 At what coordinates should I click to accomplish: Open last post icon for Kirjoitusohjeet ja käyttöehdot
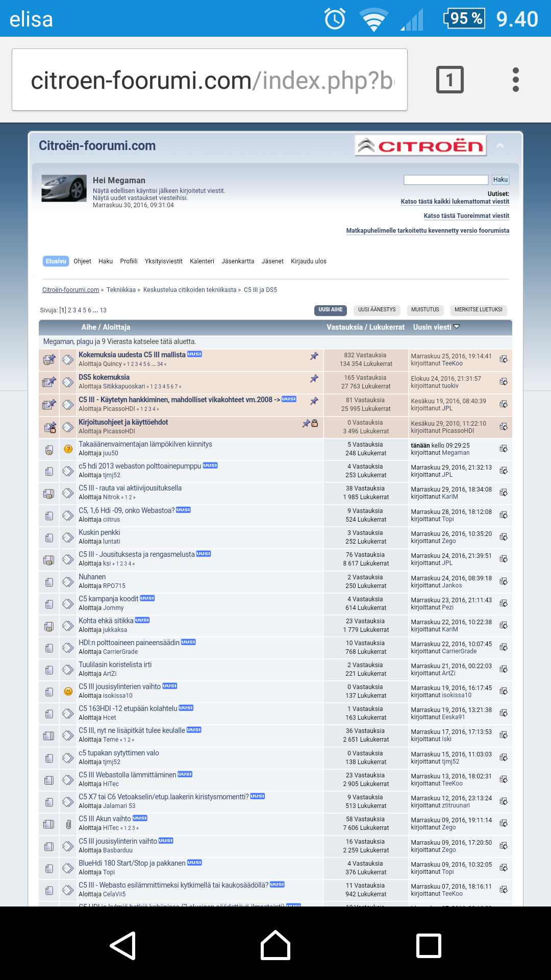(504, 427)
